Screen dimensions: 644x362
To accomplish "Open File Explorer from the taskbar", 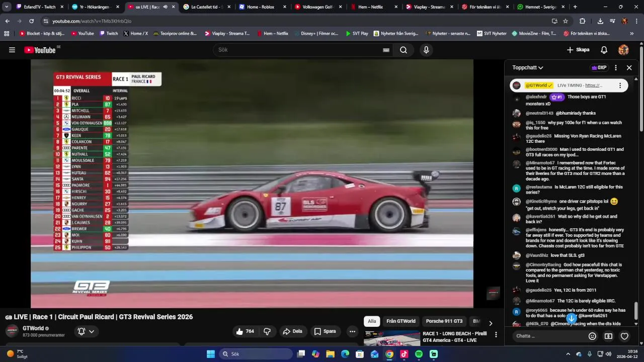I will pyautogui.click(x=330, y=354).
